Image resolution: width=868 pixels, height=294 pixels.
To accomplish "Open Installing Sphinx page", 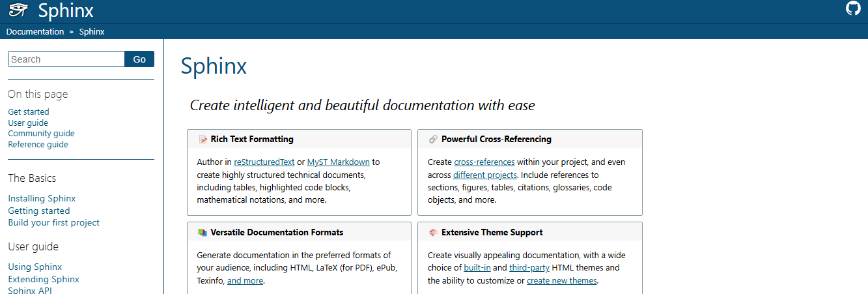I will 42,199.
